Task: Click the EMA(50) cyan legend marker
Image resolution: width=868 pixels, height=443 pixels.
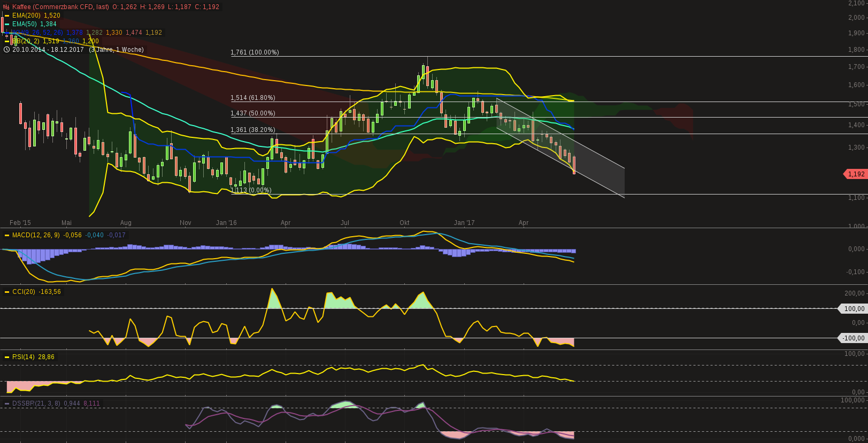Action: pos(7,24)
